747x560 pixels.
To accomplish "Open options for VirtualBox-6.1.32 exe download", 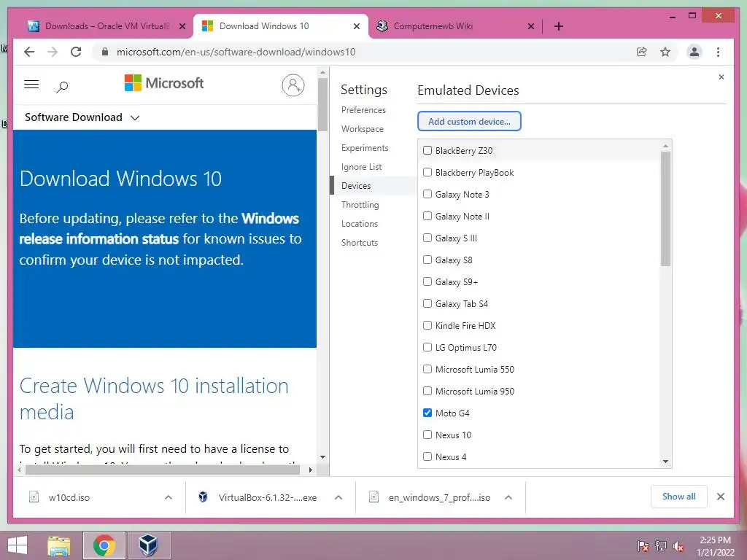I will tap(338, 497).
